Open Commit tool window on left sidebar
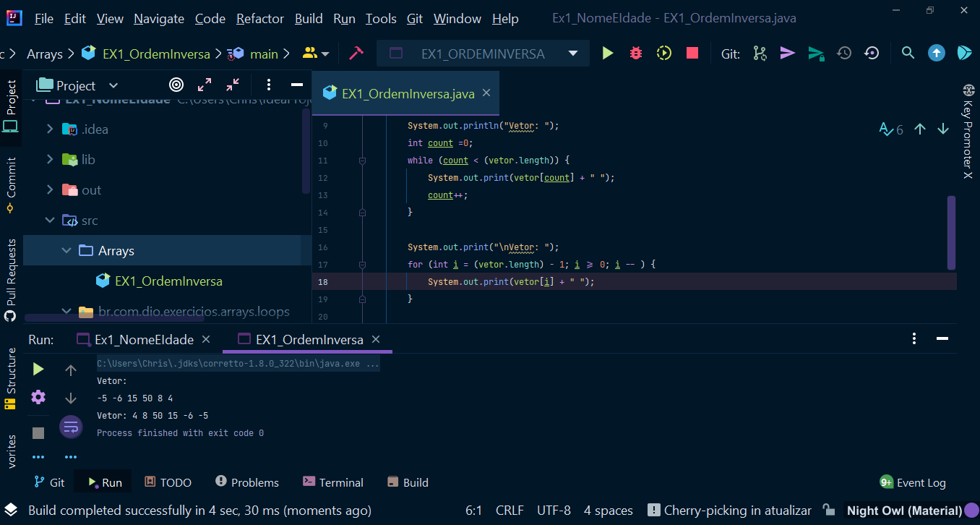 pyautogui.click(x=11, y=185)
